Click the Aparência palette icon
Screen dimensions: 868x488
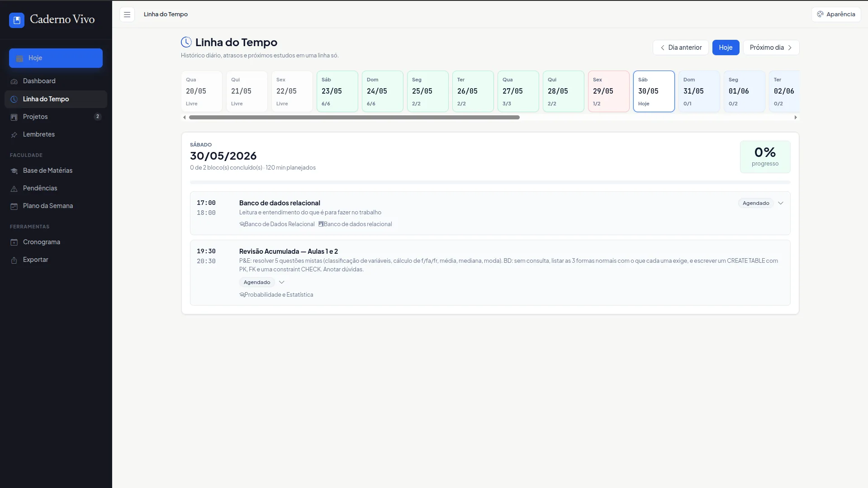[820, 14]
